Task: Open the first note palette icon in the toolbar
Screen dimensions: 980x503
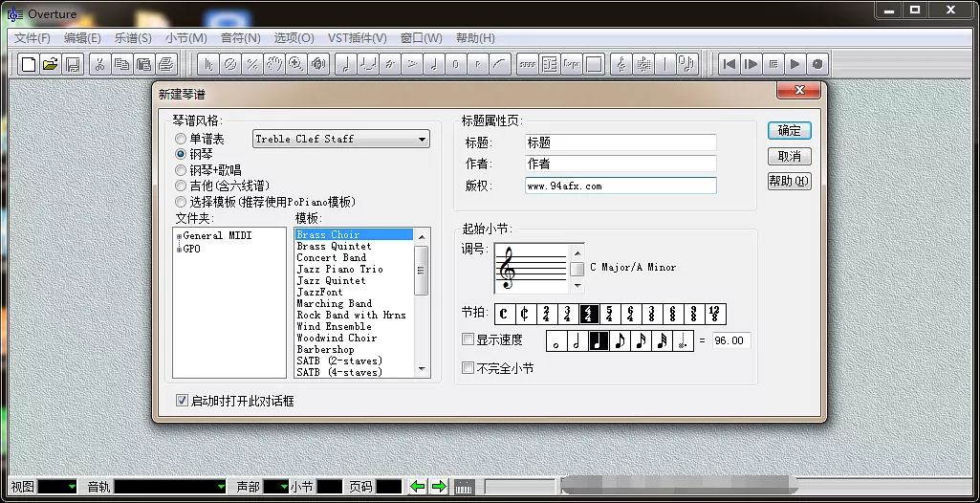Action: coord(346,64)
